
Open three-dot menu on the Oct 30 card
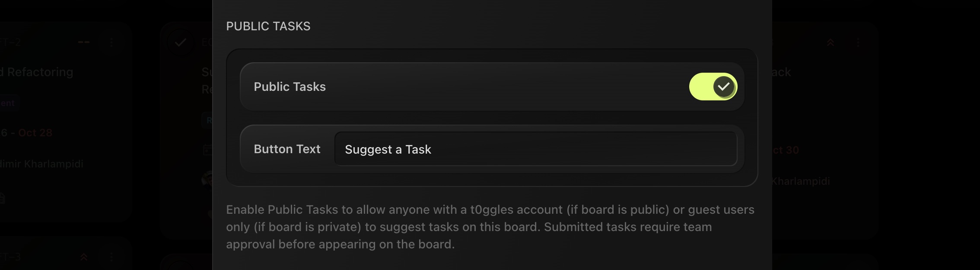tap(858, 42)
